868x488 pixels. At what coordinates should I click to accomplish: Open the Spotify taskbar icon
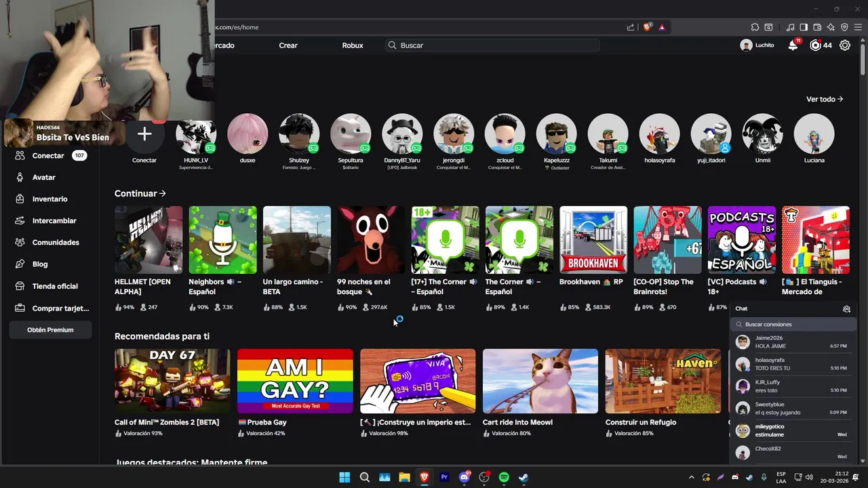[x=504, y=477]
